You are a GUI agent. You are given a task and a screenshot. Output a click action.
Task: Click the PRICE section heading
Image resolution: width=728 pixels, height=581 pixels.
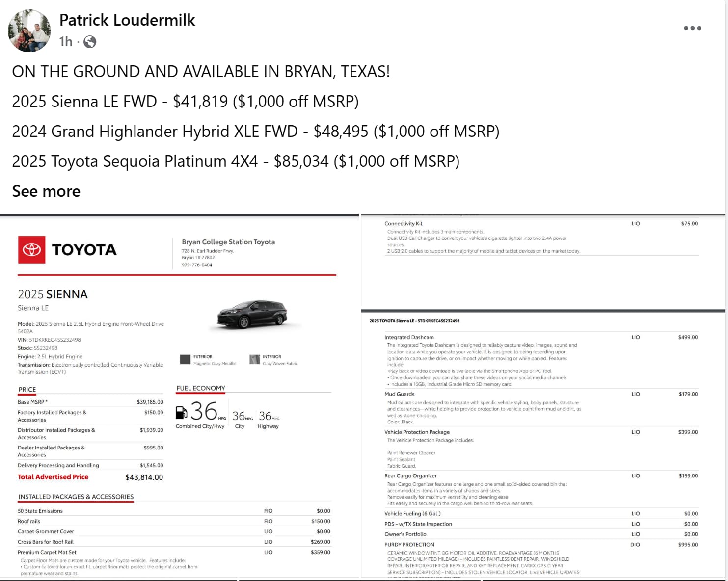tap(27, 390)
